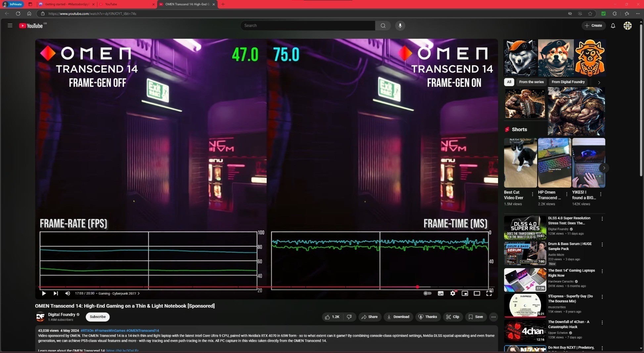Toggle autoplay switch in the player
The width and height of the screenshot is (644, 353).
coord(427,293)
